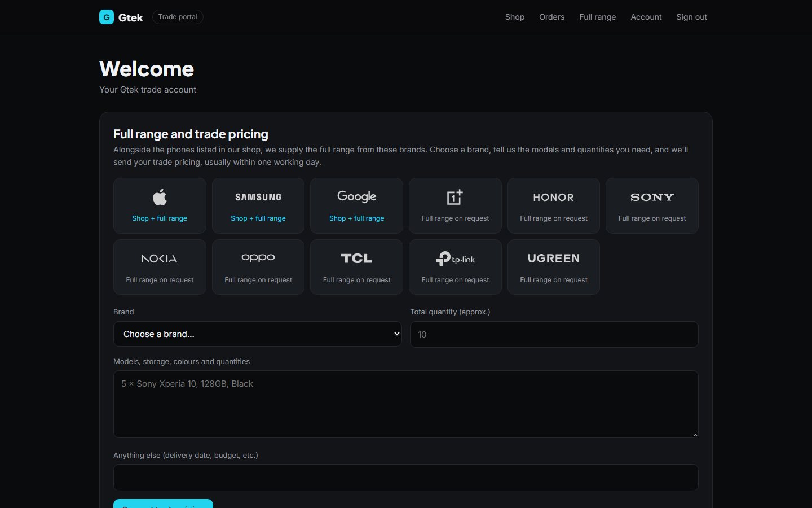Click the Gtek brand name link
Viewport: 812px width, 508px height.
(x=131, y=17)
